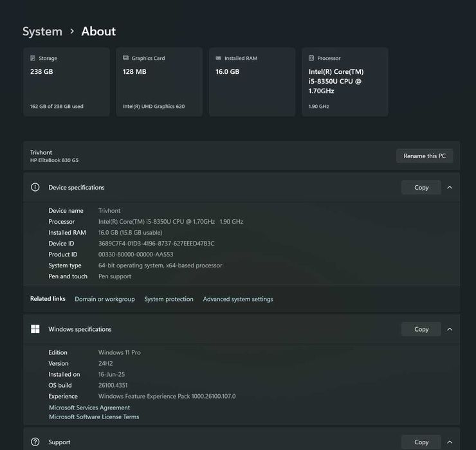Image resolution: width=476 pixels, height=450 pixels.
Task: Open Domain or workgroup link
Action: [105, 299]
